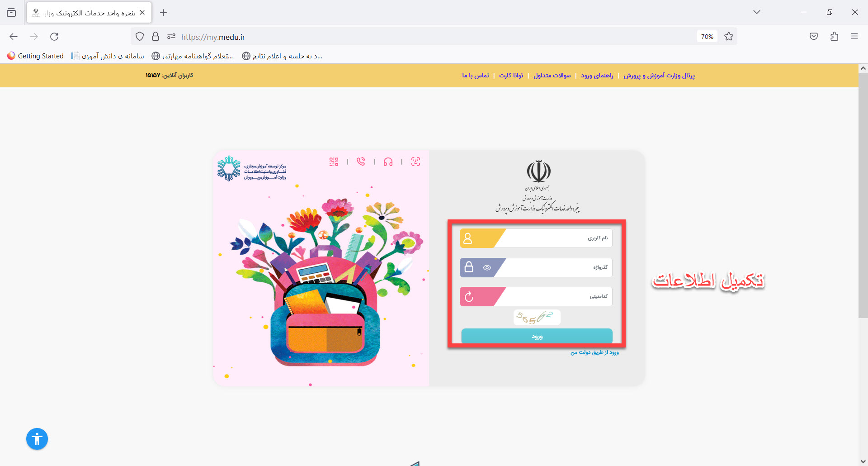This screenshot has width=868, height=466.
Task: Click the نام کاربری username field
Action: 556,238
